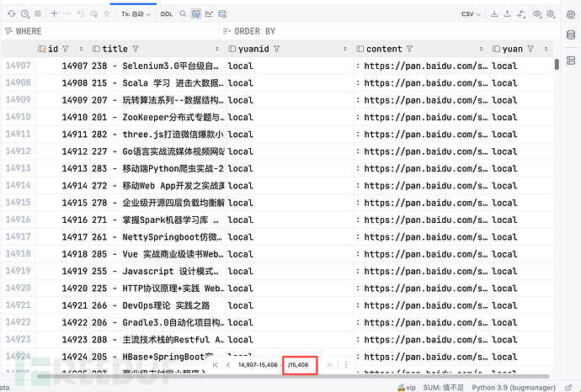Open filter for yuanid column

coord(276,49)
